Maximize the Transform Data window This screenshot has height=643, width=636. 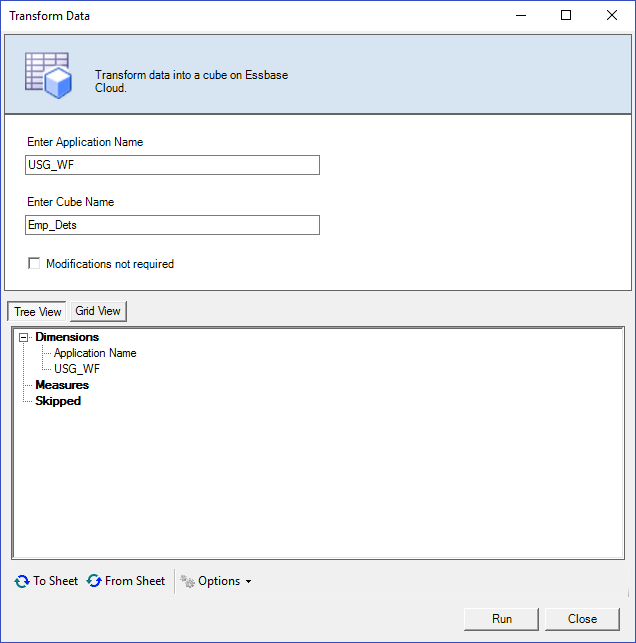click(566, 16)
